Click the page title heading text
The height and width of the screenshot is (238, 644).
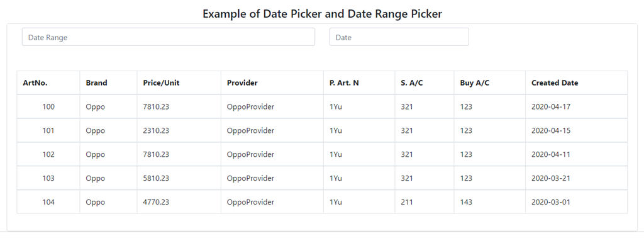(322, 14)
